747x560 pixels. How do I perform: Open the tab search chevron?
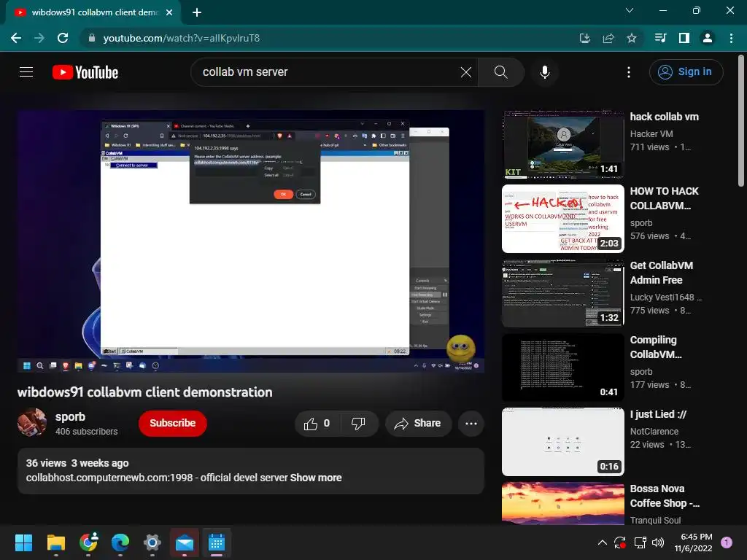tap(630, 10)
